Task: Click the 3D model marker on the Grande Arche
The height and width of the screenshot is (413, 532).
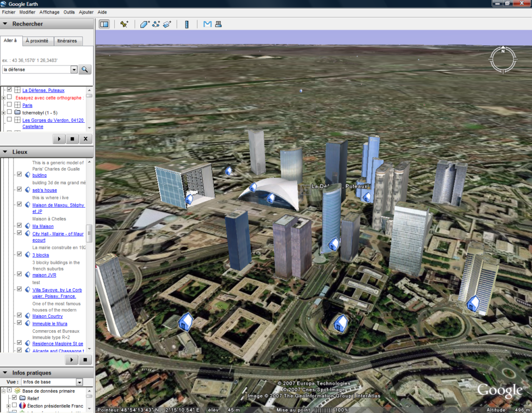Action: pos(189,200)
